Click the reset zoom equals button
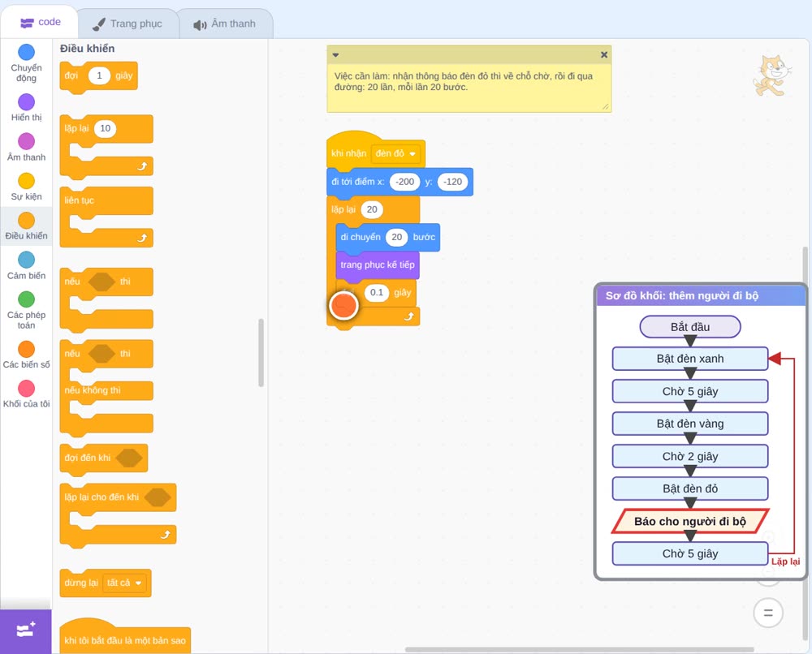 pos(768,613)
